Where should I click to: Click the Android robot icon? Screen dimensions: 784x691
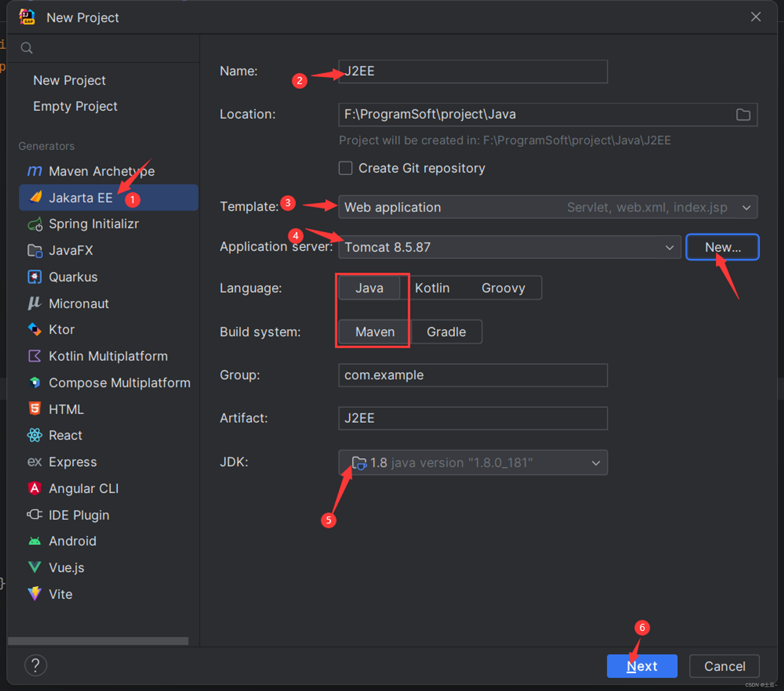35,541
